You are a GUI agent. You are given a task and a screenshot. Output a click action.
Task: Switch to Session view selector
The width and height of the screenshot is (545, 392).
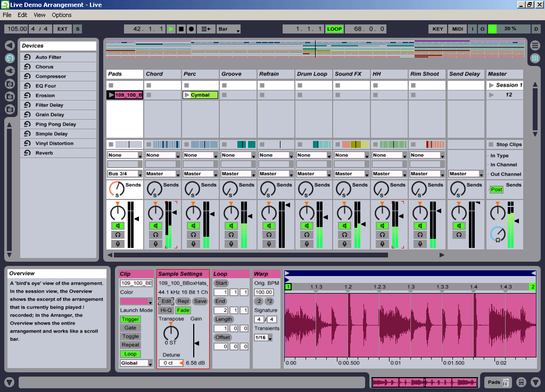[535, 59]
